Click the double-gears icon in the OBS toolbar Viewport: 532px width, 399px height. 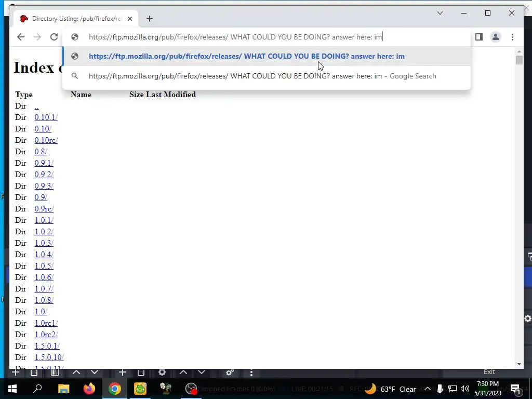[230, 373]
